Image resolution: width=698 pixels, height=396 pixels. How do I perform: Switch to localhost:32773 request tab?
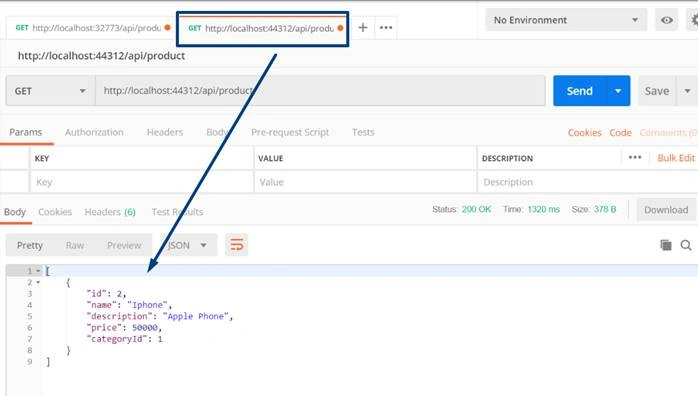coord(93,28)
